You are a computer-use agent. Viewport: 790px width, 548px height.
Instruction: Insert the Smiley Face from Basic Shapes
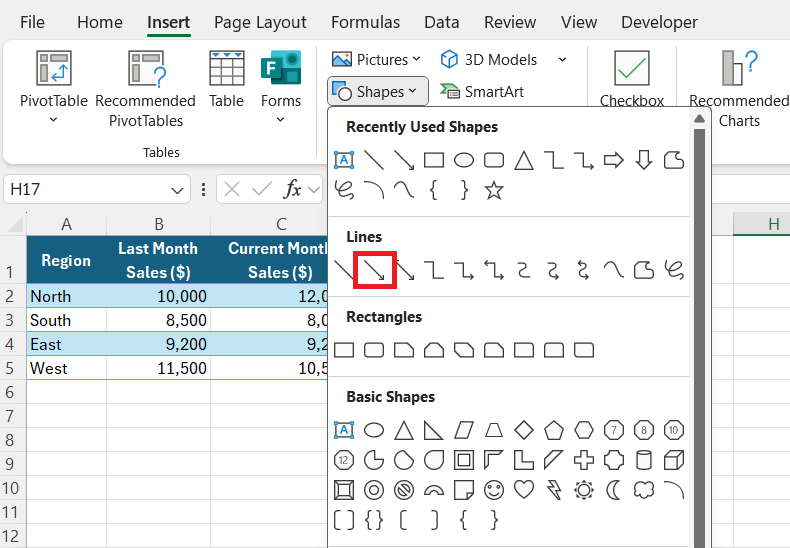tap(494, 490)
